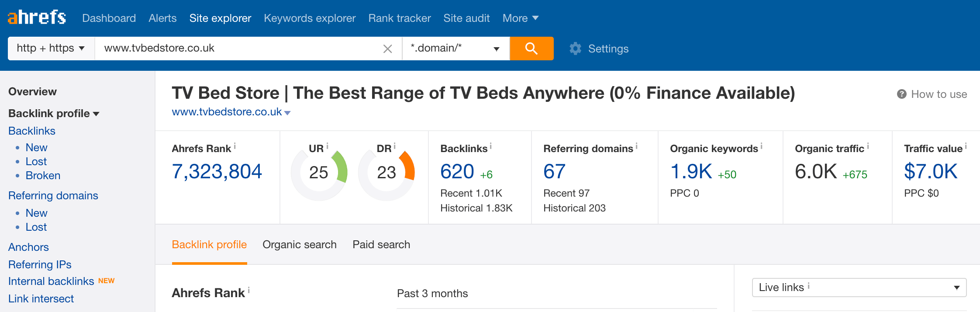Click info icon next to Referring domains metric
The height and width of the screenshot is (312, 980).
(637, 146)
